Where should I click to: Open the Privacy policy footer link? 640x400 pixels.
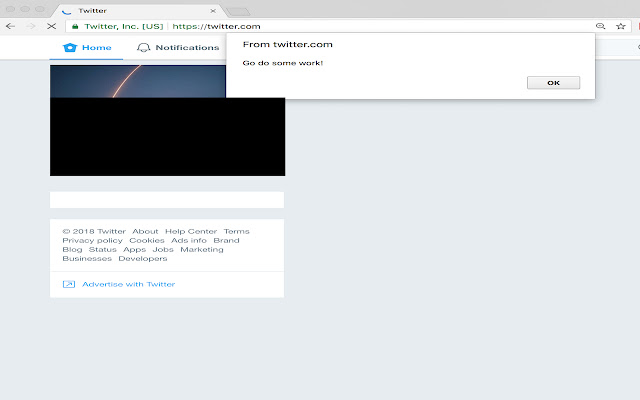pyautogui.click(x=92, y=240)
